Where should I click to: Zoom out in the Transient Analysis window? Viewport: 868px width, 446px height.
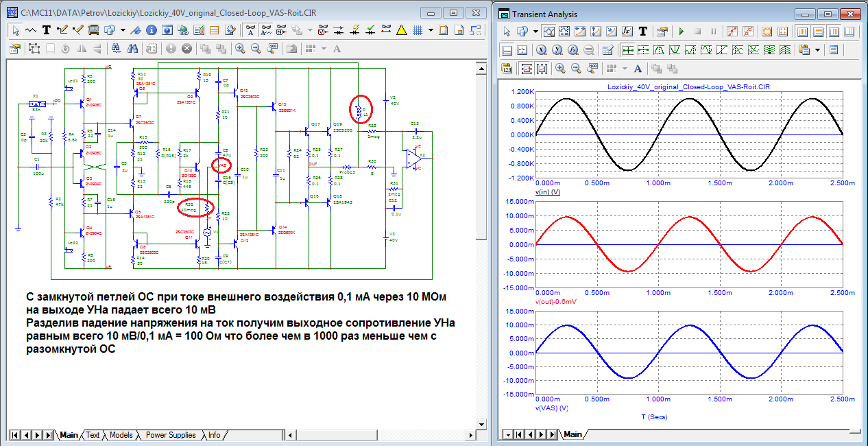tap(576, 68)
